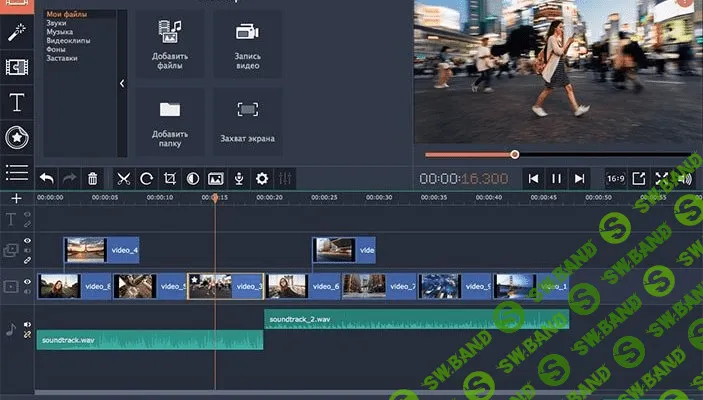Screen dimensions: 703x400
Task: Rotate the selected clip
Action: (147, 178)
